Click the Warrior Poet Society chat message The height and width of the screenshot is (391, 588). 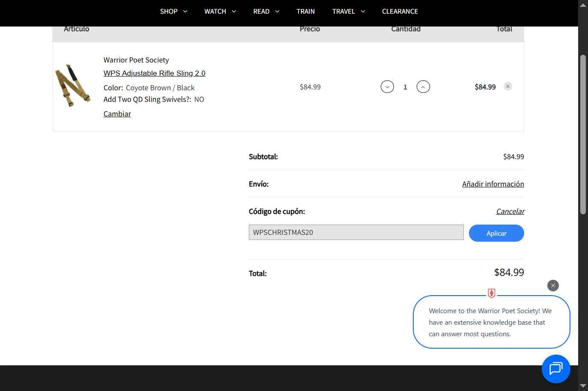pyautogui.click(x=491, y=322)
